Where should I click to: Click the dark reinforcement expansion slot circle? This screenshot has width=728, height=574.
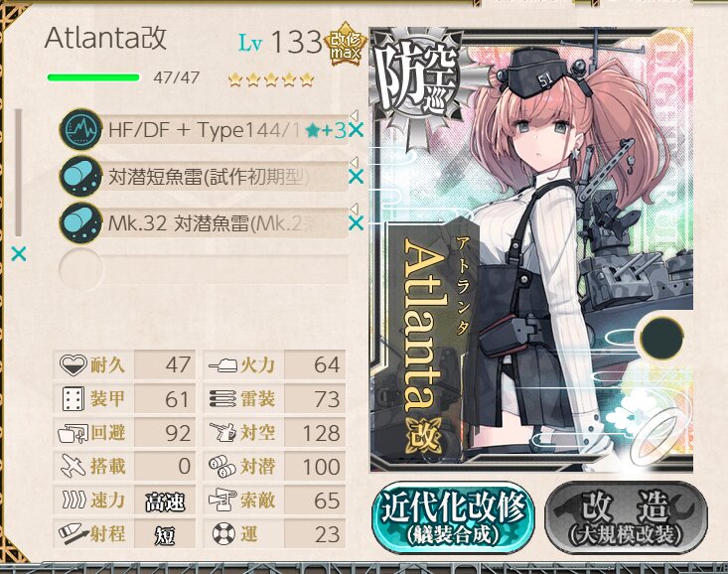click(x=661, y=338)
